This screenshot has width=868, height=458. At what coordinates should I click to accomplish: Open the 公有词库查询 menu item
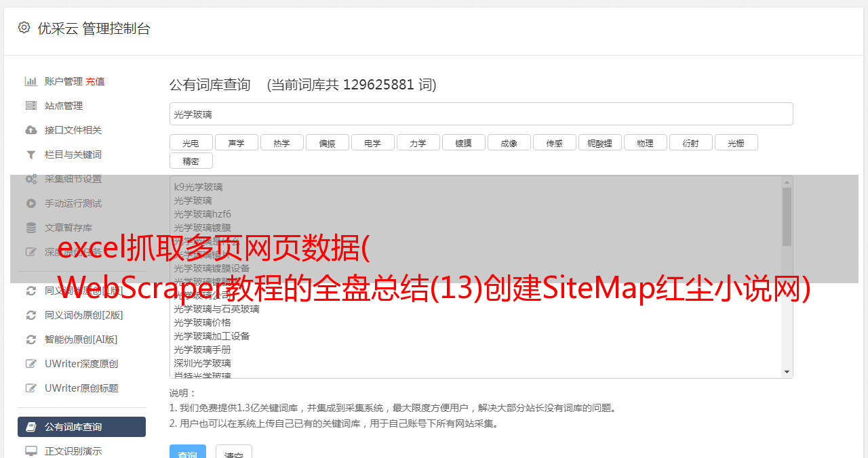tap(81, 427)
